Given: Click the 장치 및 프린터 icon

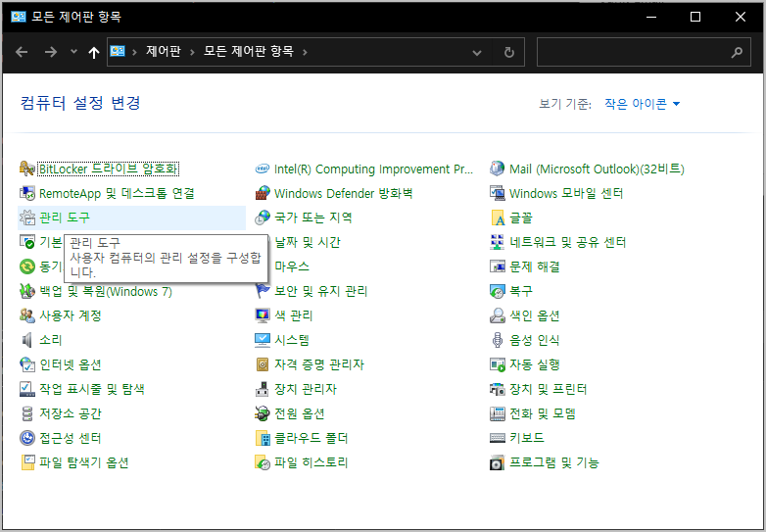Looking at the screenshot, I should [x=497, y=389].
